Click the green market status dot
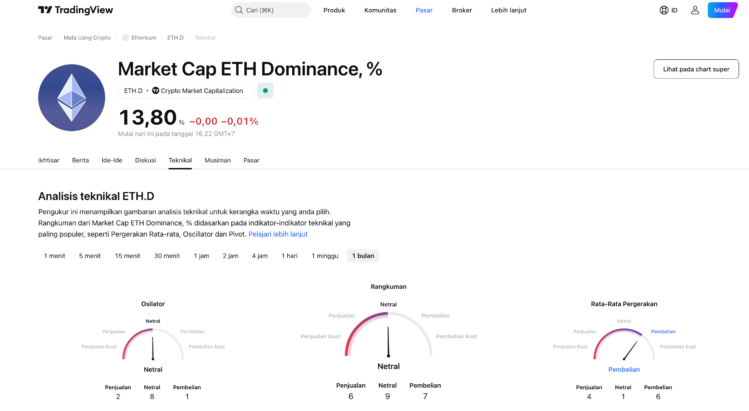Image resolution: width=749 pixels, height=411 pixels. tap(264, 90)
